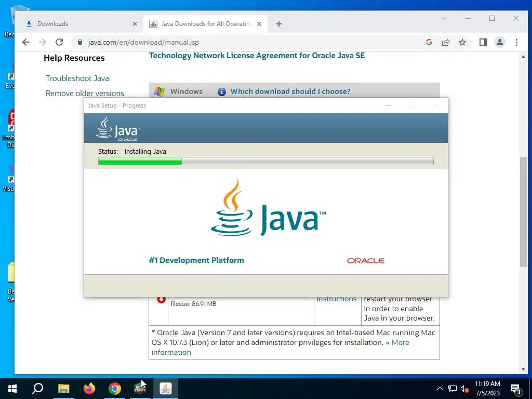The width and height of the screenshot is (532, 399).
Task: Click the blue info icon beside Windows
Action: pos(221,91)
